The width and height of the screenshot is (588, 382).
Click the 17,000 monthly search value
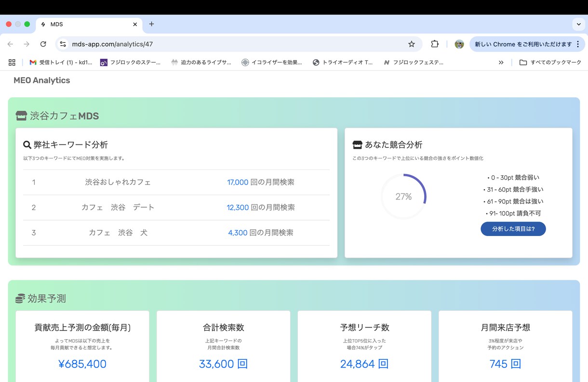238,182
